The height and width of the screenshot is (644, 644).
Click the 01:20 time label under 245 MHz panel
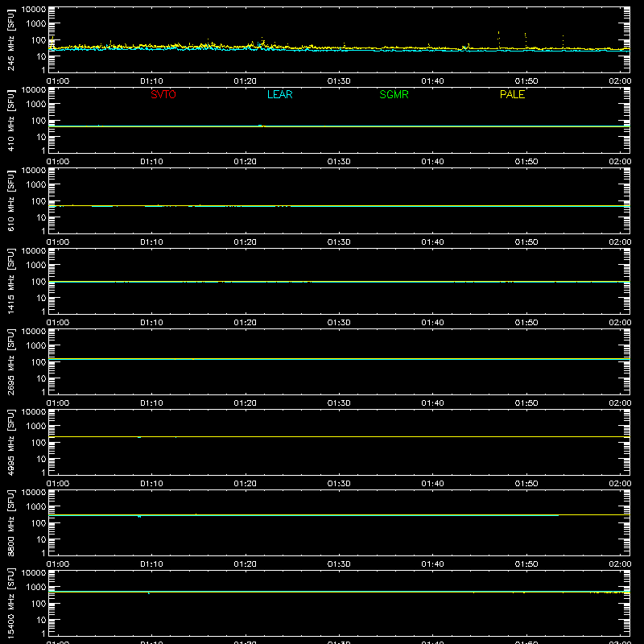coord(246,81)
